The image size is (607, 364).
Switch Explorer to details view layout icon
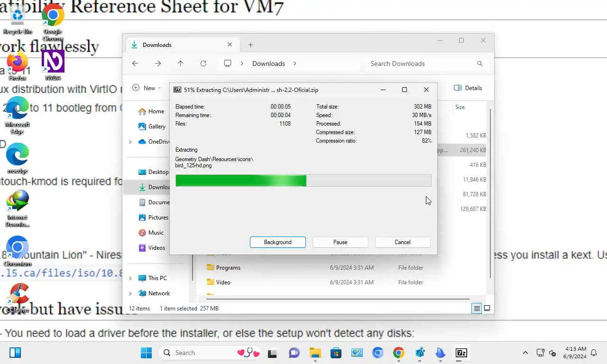coord(477,309)
